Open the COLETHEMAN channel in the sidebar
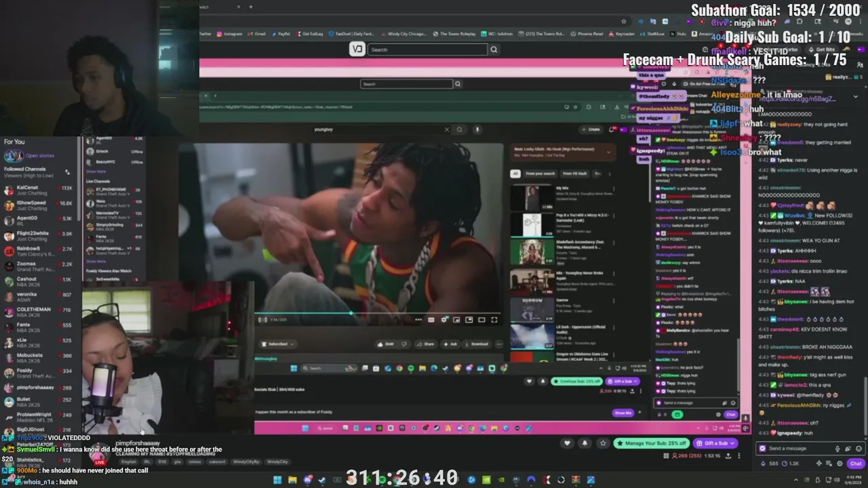The height and width of the screenshot is (488, 868). click(x=39, y=312)
